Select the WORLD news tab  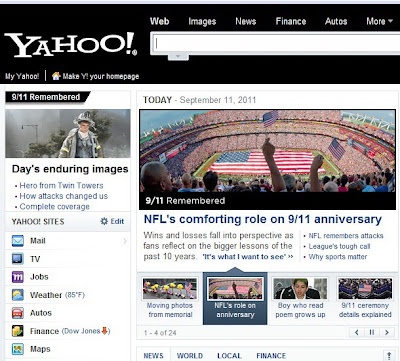tap(190, 356)
